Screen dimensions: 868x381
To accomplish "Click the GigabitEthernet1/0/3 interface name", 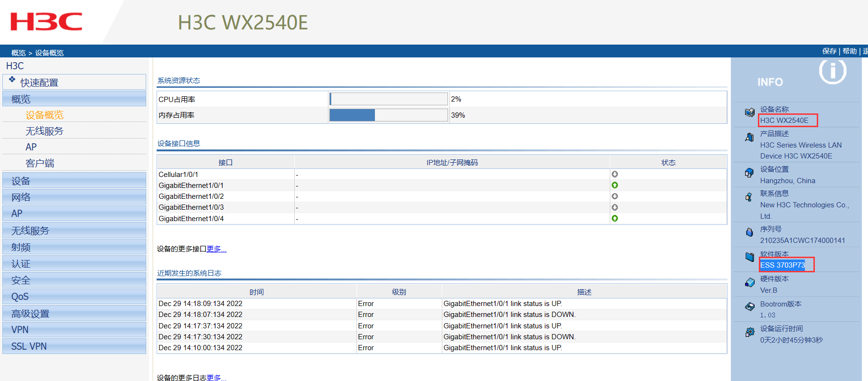I will pyautogui.click(x=191, y=207).
